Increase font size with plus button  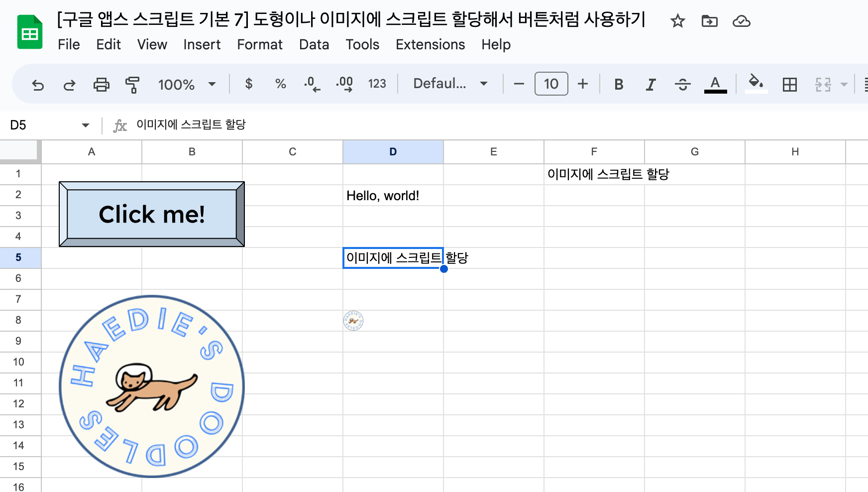click(583, 84)
